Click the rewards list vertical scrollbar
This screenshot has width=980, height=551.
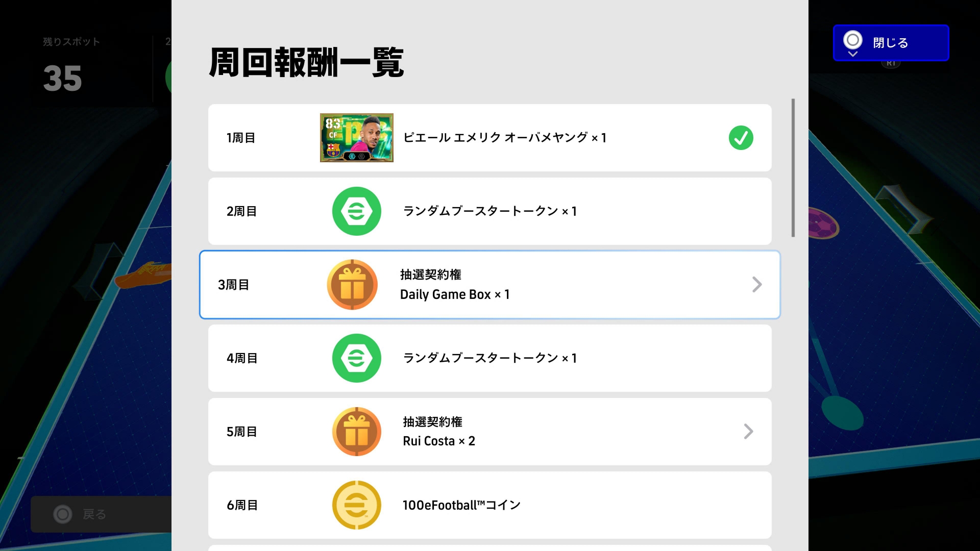pyautogui.click(x=793, y=168)
